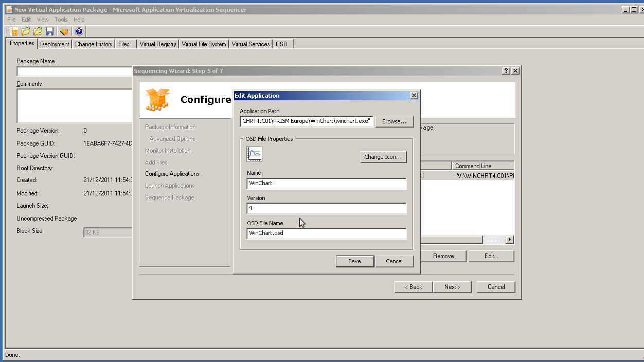Image resolution: width=644 pixels, height=362 pixels.
Task: Switch to the Virtual File System tab
Action: [x=204, y=44]
